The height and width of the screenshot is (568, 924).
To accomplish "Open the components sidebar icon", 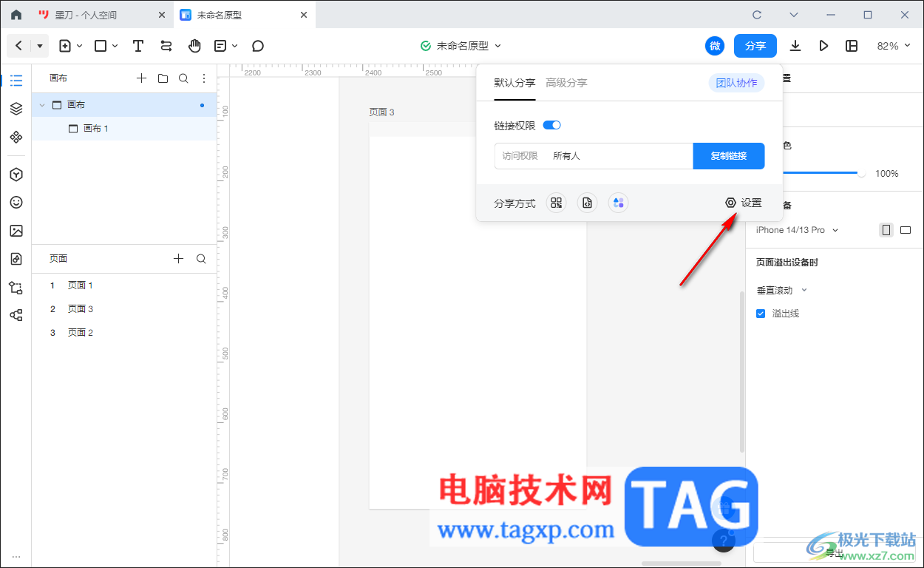I will click(x=16, y=137).
